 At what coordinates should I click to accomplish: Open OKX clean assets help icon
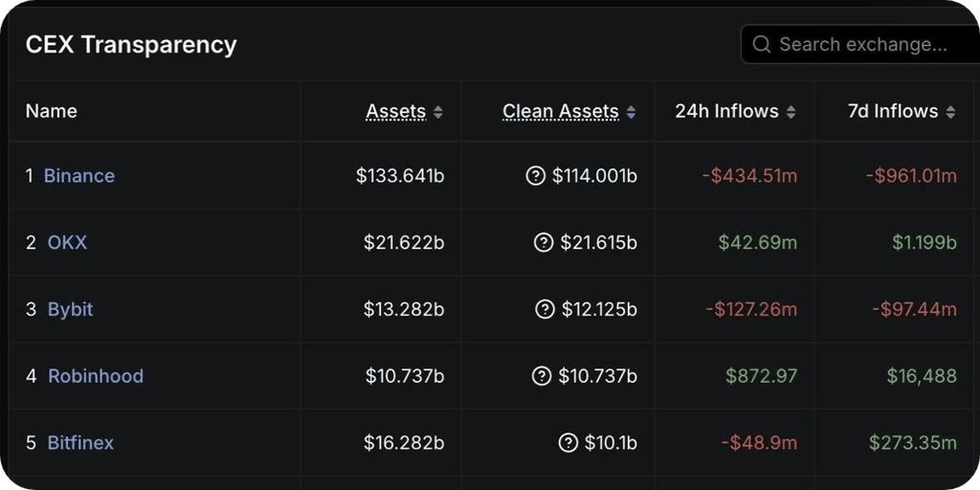(544, 242)
